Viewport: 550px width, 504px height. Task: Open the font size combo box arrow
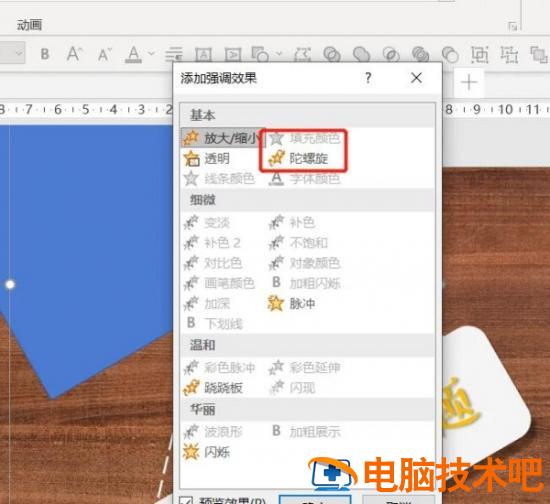point(19,53)
